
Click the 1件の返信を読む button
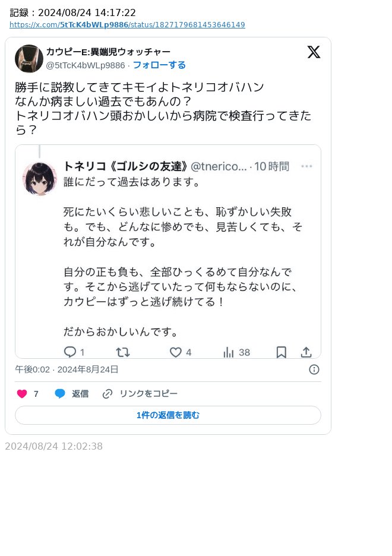[168, 415]
